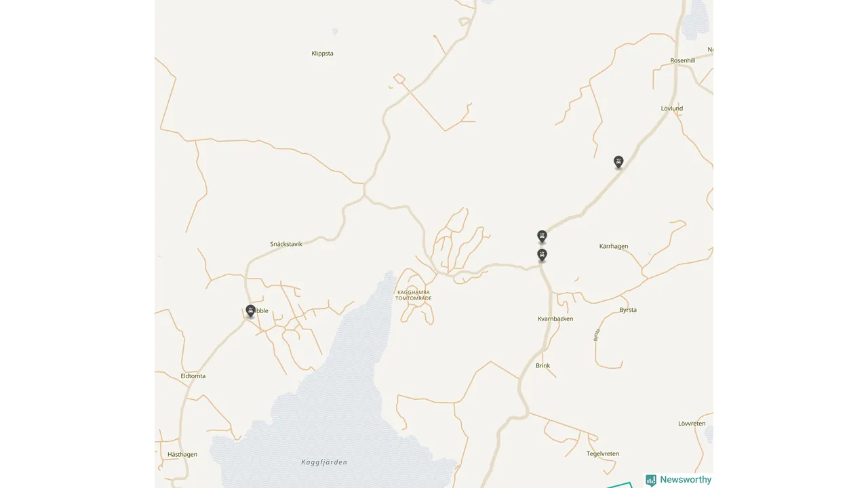Click the Klippsta place label

[x=322, y=54]
